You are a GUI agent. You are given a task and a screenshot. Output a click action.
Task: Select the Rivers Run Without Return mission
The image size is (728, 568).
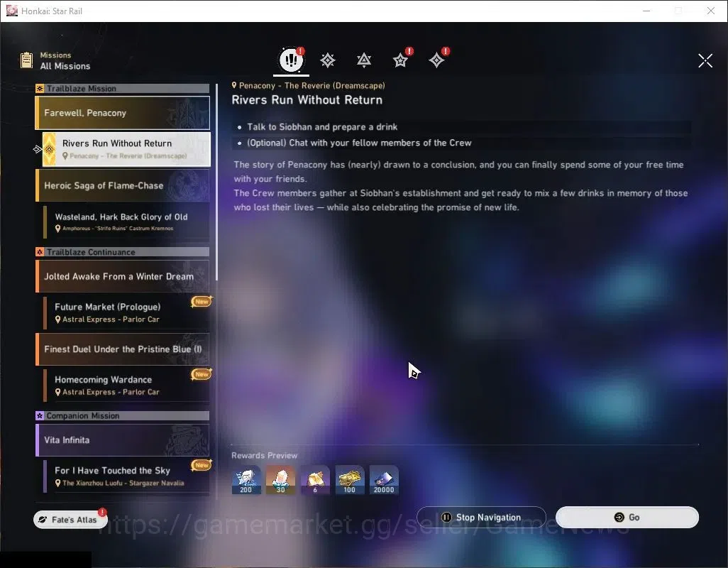click(126, 149)
